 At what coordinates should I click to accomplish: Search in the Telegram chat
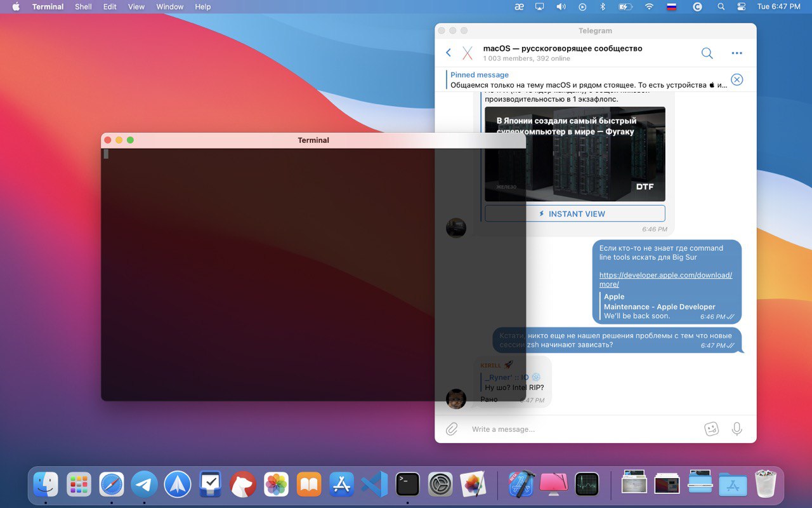click(707, 53)
